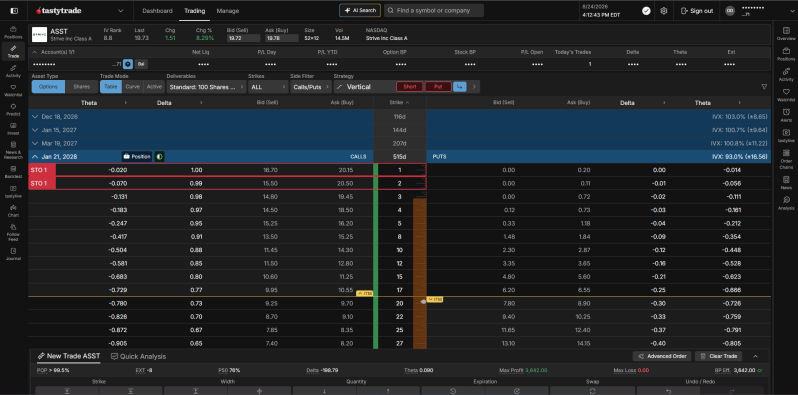
Task: Open the Chart view in left sidebar
Action: [13, 210]
